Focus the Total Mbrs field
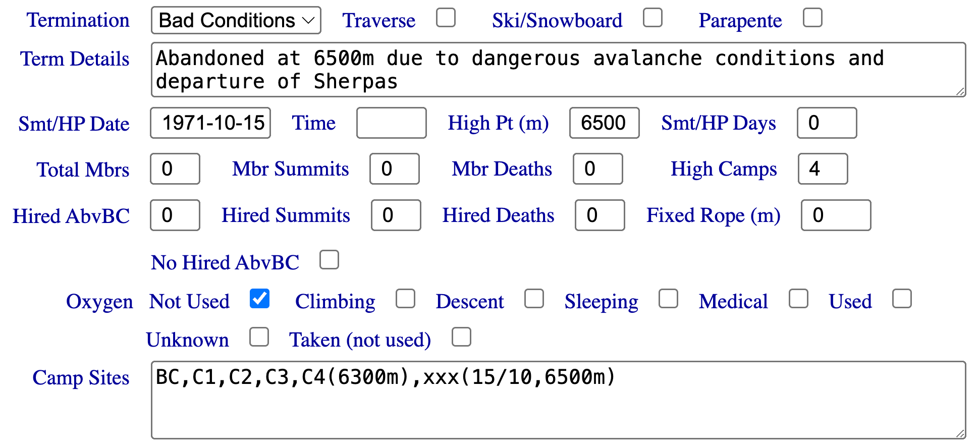 [x=175, y=169]
